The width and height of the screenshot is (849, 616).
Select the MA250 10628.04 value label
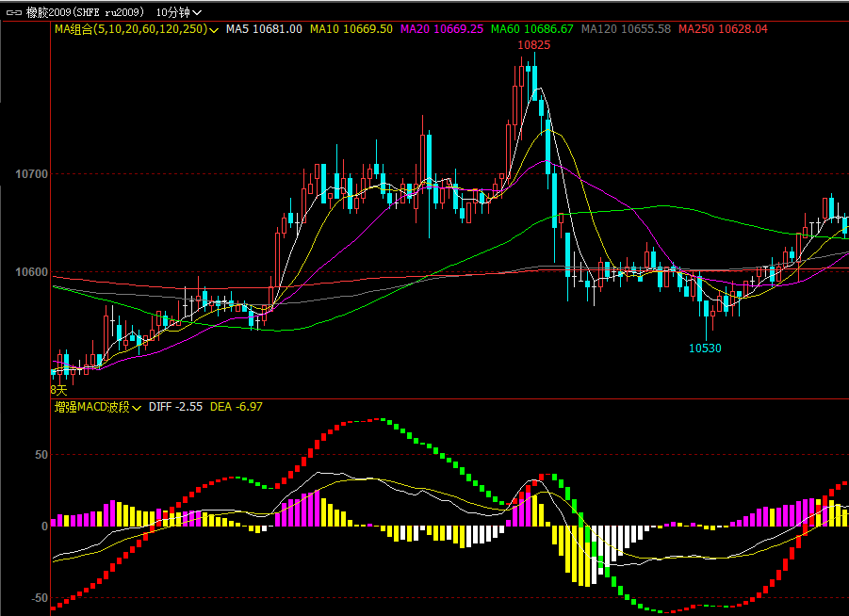coord(724,29)
